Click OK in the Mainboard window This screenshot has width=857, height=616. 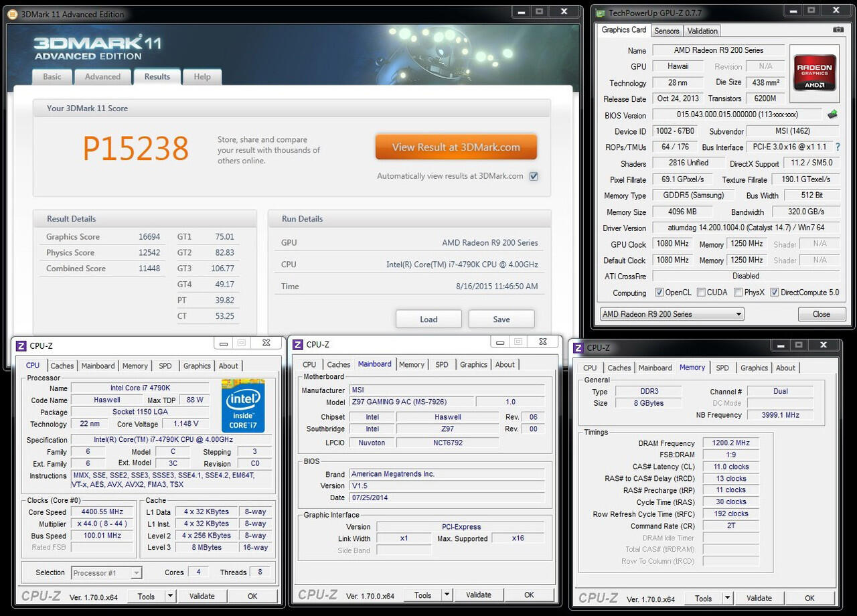click(529, 595)
